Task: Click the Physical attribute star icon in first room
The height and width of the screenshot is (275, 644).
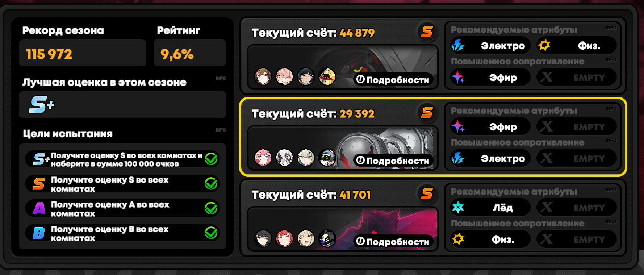Action: pos(544,46)
